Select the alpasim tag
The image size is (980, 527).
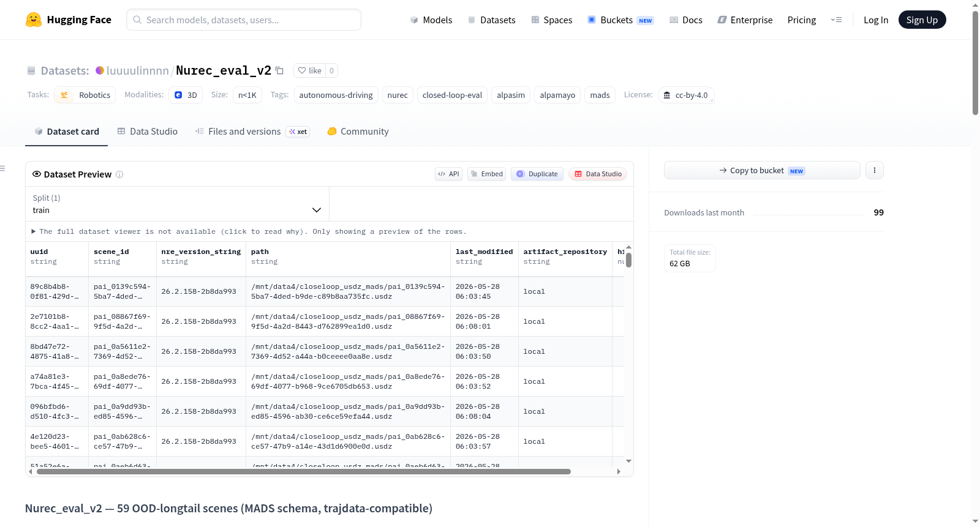click(511, 95)
